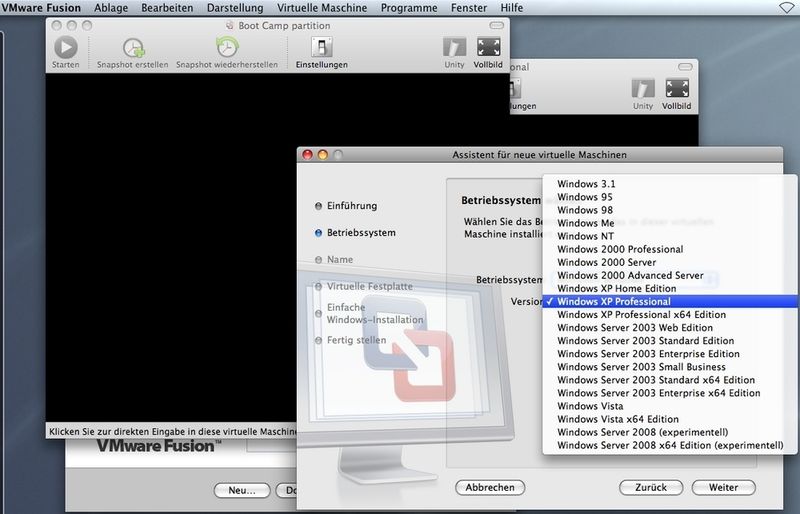Open the Darstellung menu
Screen dimensions: 800x514
click(235, 8)
